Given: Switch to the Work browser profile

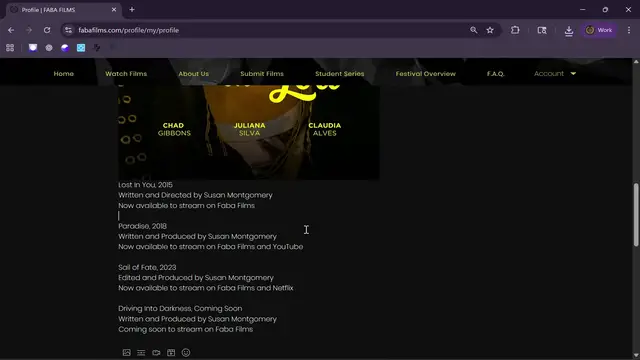Looking at the screenshot, I should point(599,30).
